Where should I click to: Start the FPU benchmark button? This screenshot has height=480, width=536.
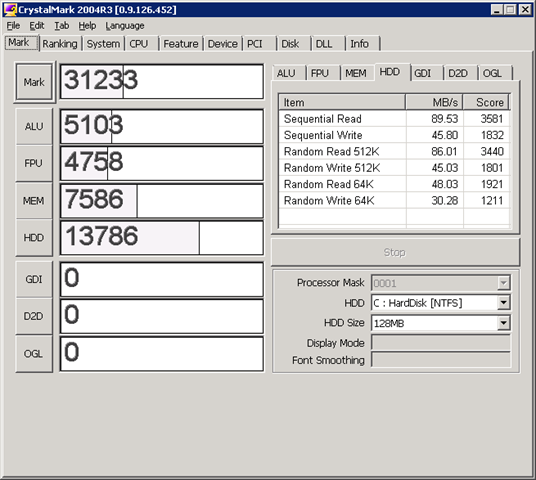[34, 163]
